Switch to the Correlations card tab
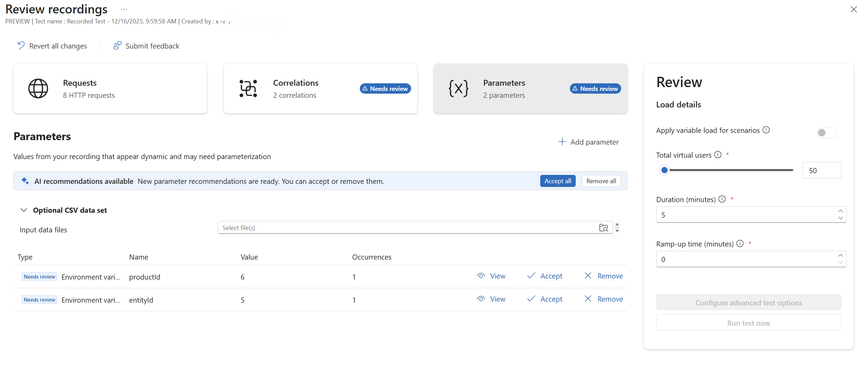 click(x=320, y=88)
